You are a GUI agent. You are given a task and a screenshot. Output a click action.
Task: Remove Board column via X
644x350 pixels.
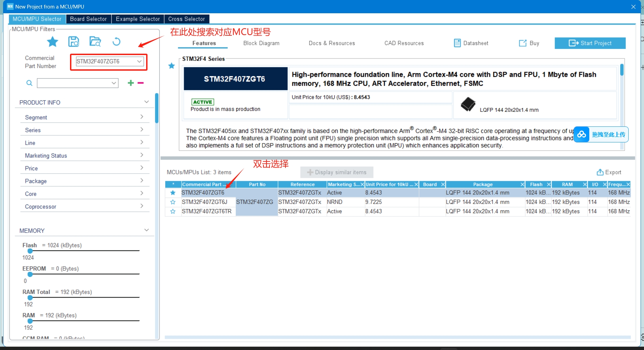click(443, 184)
